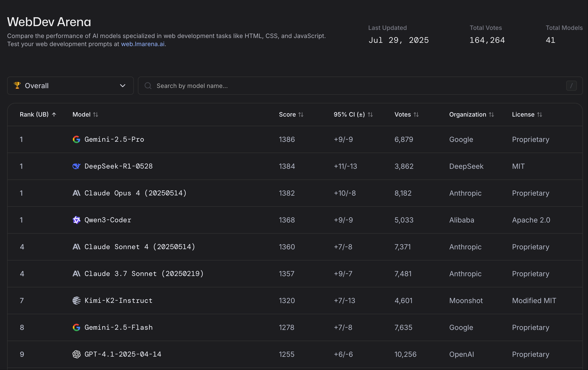This screenshot has height=370, width=588.
Task: Click the trophy icon in the Overall selector
Action: tap(17, 85)
